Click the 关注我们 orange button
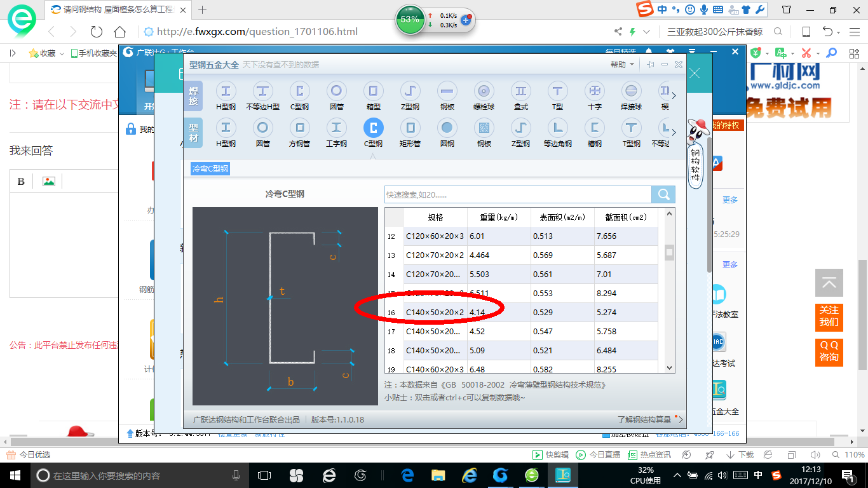The height and width of the screenshot is (488, 868). (829, 316)
